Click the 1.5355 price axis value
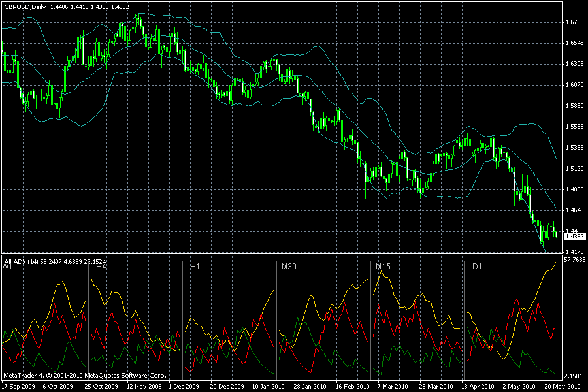The height and width of the screenshot is (392, 588). coord(574,148)
